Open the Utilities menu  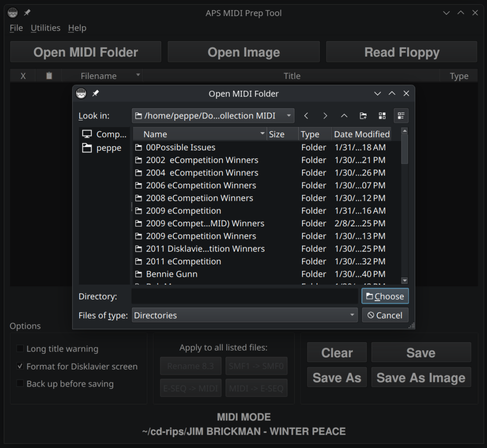point(45,28)
